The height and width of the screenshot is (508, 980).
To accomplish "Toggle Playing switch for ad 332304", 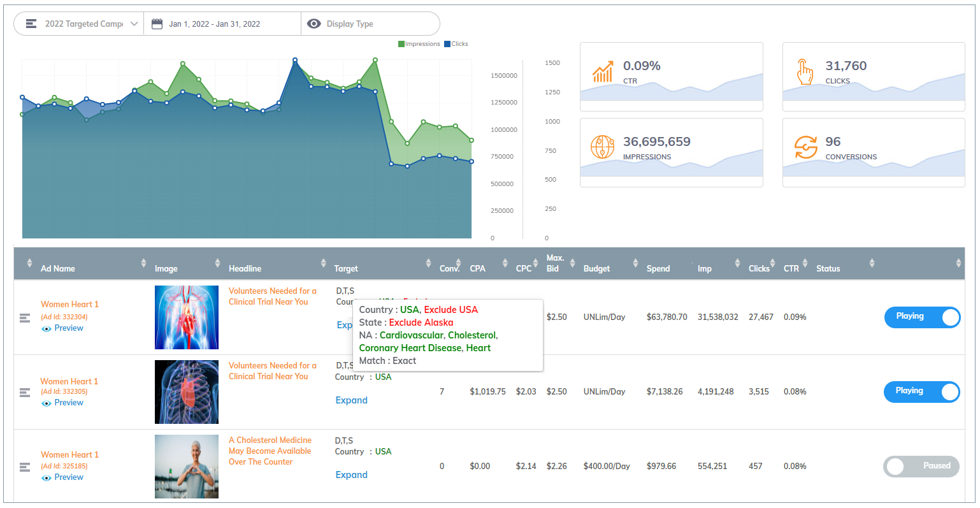I will tap(922, 317).
